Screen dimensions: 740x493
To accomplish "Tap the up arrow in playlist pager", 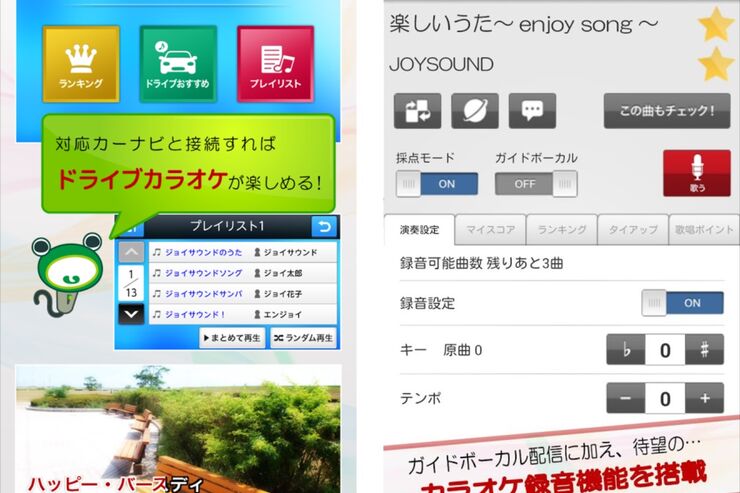I will click(x=131, y=252).
